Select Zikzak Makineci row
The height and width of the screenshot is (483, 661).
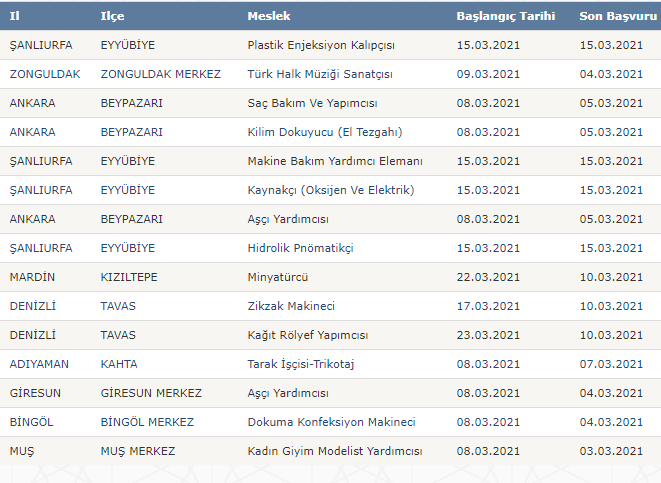(x=291, y=306)
